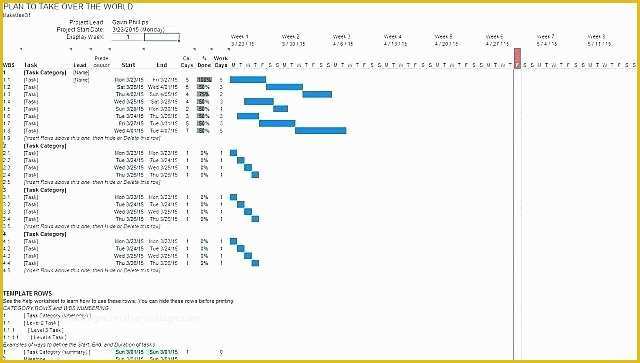Click the insert-rows note in row 4.5
This screenshot has height=363, width=640.
coord(92,270)
